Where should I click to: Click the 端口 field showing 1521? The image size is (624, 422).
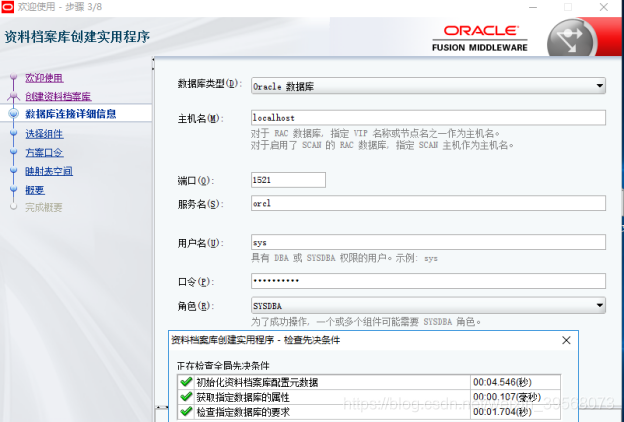[288, 180]
